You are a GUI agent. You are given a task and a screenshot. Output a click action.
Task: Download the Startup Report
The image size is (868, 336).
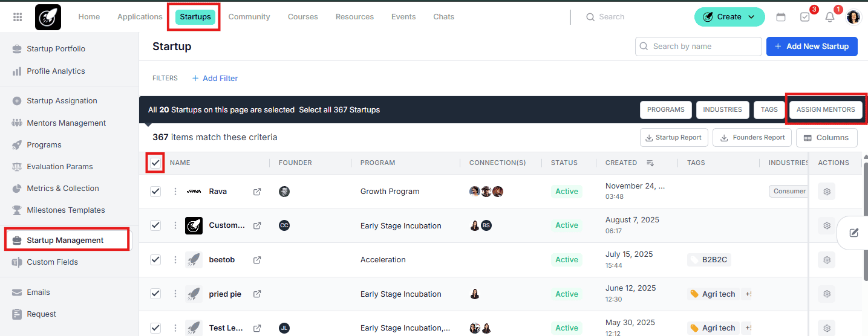click(x=674, y=138)
